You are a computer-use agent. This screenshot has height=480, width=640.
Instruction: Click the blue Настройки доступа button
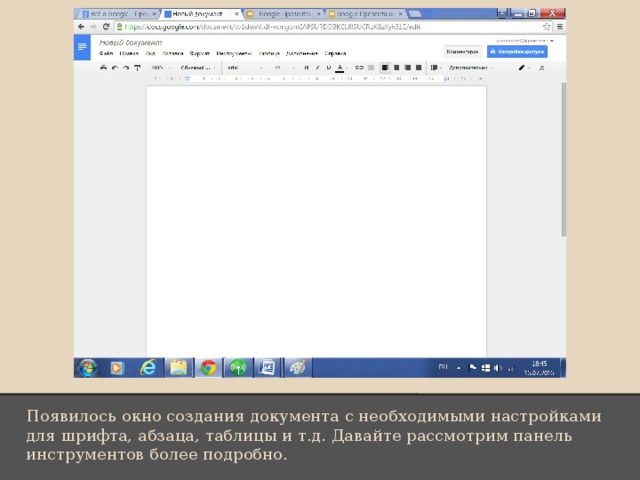click(517, 52)
